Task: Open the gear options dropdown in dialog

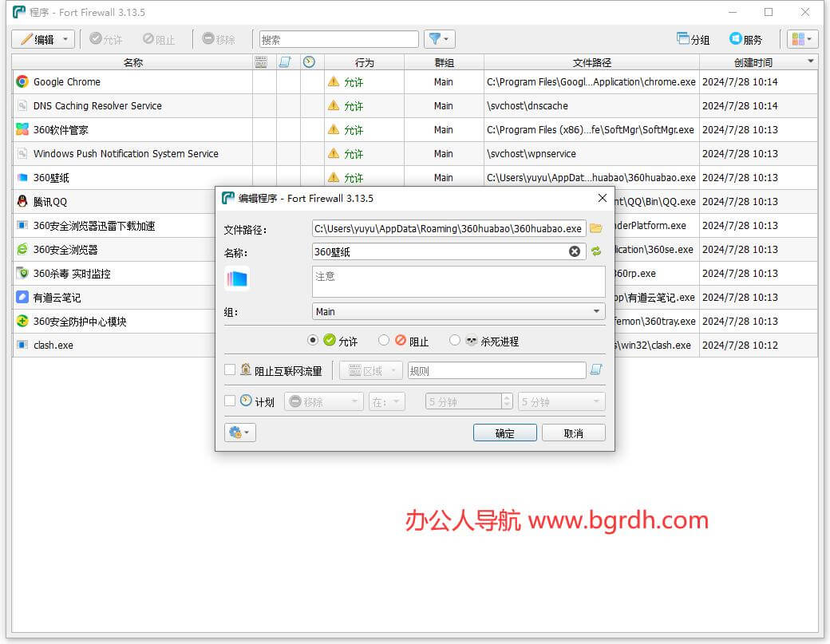Action: coord(239,433)
